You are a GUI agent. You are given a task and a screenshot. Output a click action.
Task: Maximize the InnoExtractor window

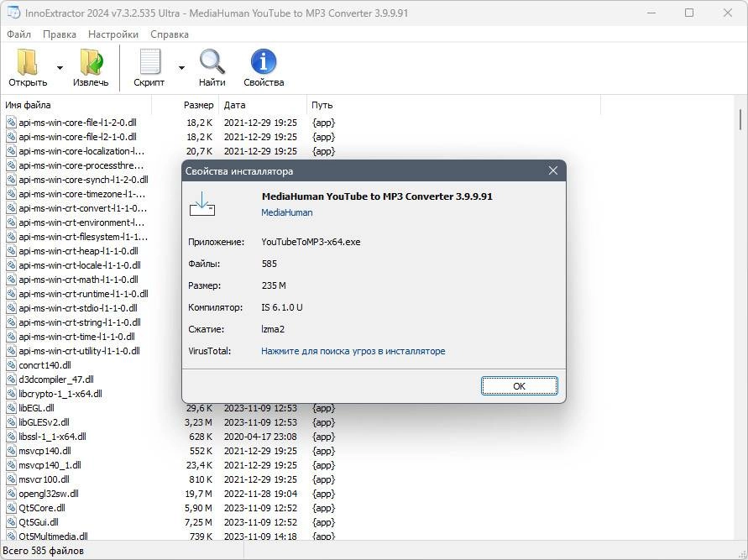pos(689,13)
